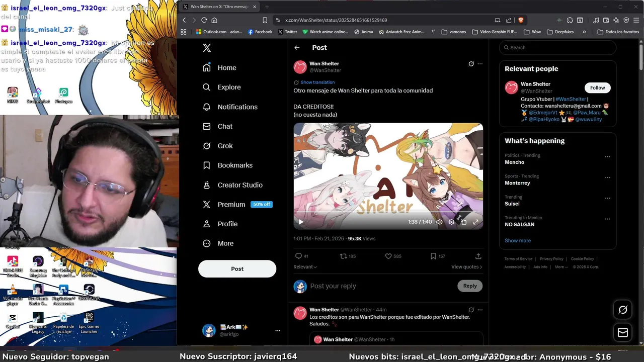Open the Relevant replies sort dropdown
Image resolution: width=644 pixels, height=362 pixels.
tap(305, 267)
